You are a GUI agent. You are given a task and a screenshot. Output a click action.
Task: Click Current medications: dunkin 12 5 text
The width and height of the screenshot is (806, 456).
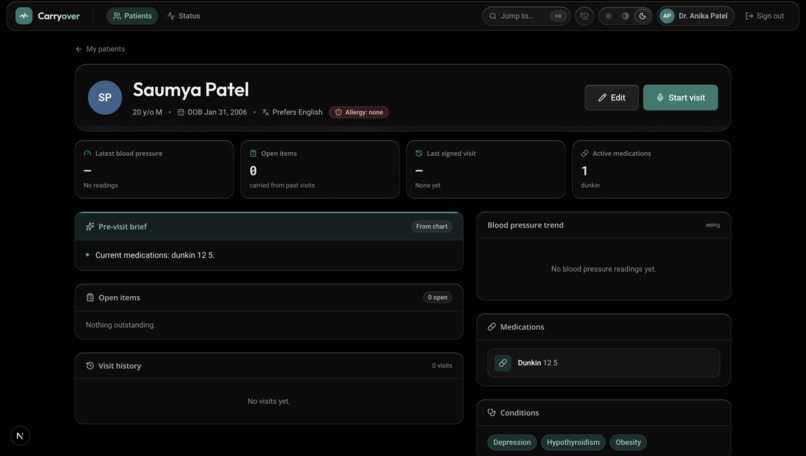click(x=155, y=255)
